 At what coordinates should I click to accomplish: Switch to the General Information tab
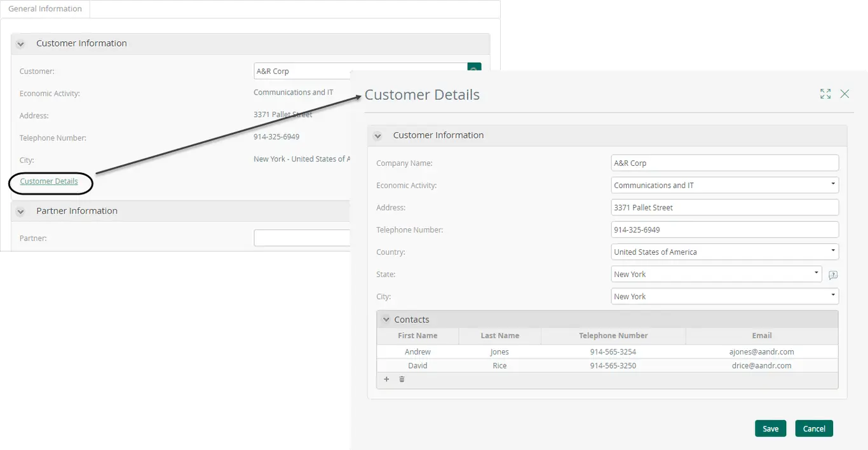click(45, 9)
